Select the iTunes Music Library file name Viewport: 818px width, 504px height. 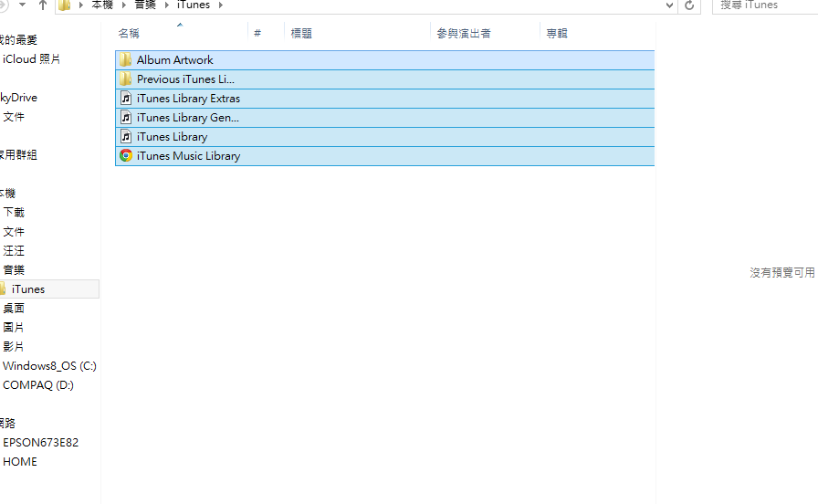tap(188, 156)
